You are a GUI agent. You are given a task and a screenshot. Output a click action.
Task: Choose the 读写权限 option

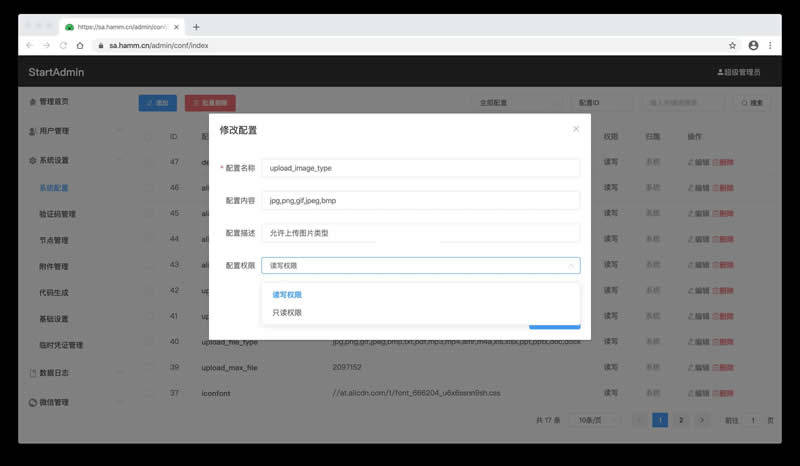pos(287,295)
